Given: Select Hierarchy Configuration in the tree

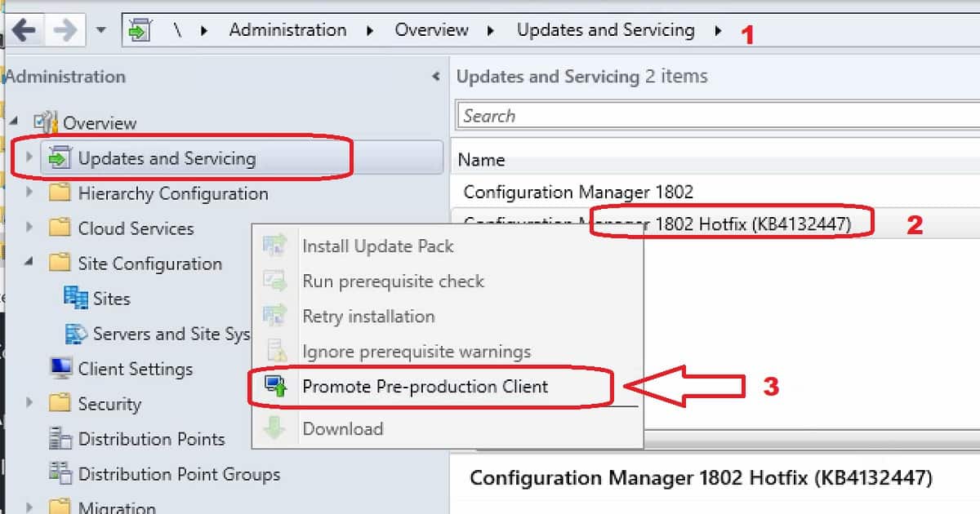Looking at the screenshot, I should (173, 193).
